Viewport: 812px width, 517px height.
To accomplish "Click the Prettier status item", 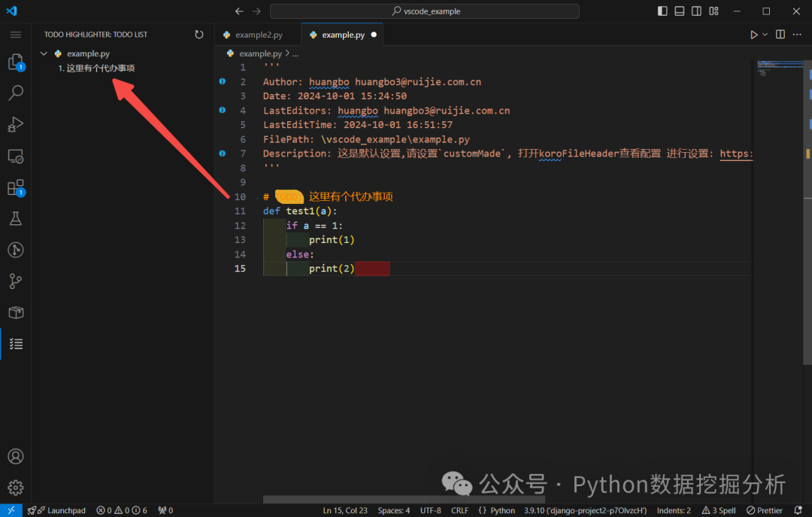I will 765,510.
